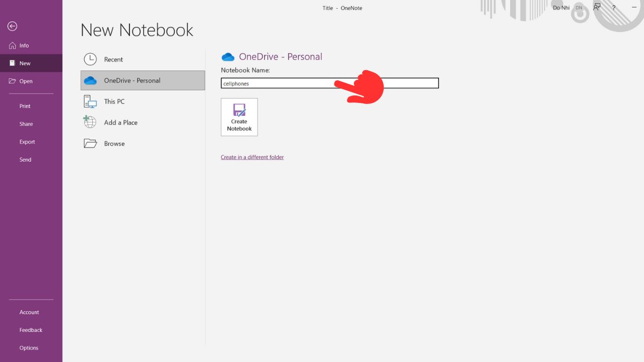
Task: Click the Info home icon
Action: point(12,46)
